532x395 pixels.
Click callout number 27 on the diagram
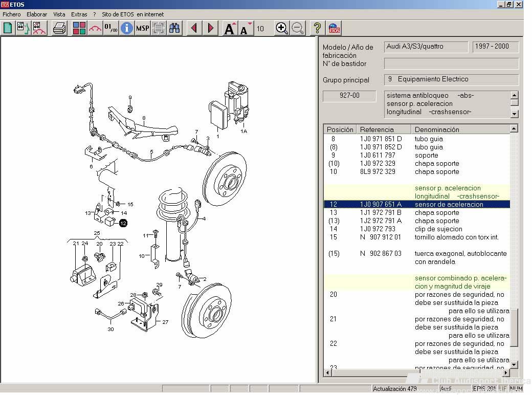(x=165, y=322)
